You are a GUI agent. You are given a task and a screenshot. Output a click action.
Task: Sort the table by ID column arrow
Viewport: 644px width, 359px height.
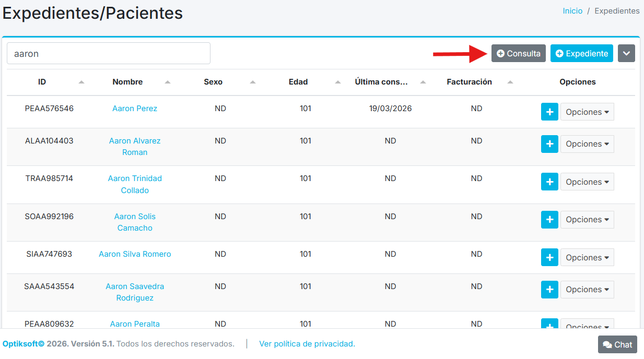pos(81,82)
